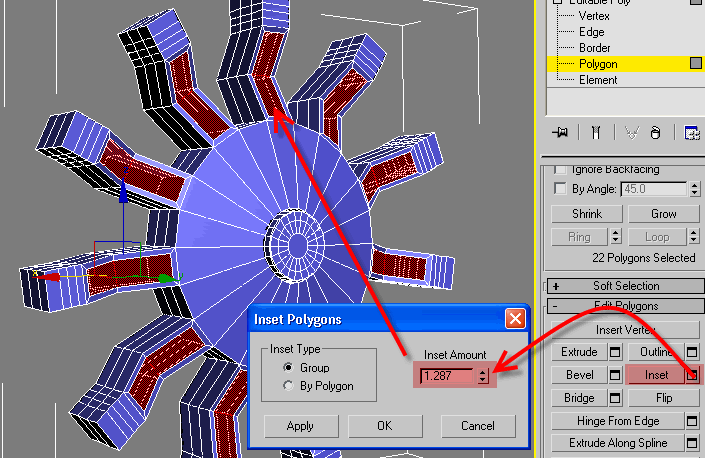Select the Group inset type
Viewport: 705px width, 458px height.
tap(289, 368)
